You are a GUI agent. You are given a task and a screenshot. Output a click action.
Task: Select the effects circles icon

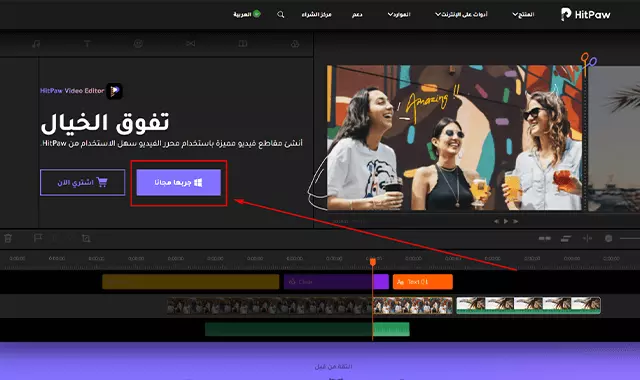point(295,44)
